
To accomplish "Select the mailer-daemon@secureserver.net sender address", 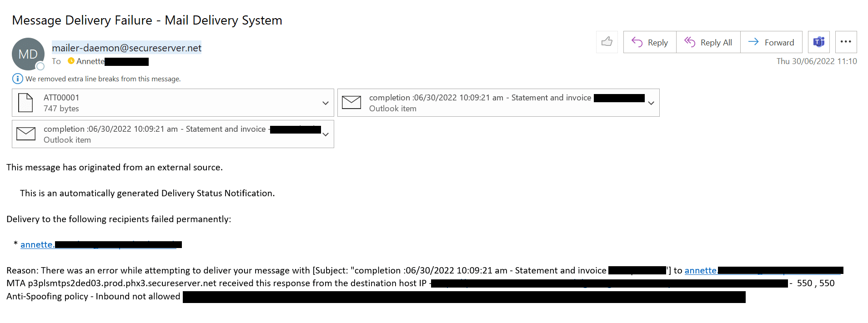I will pyautogui.click(x=126, y=48).
